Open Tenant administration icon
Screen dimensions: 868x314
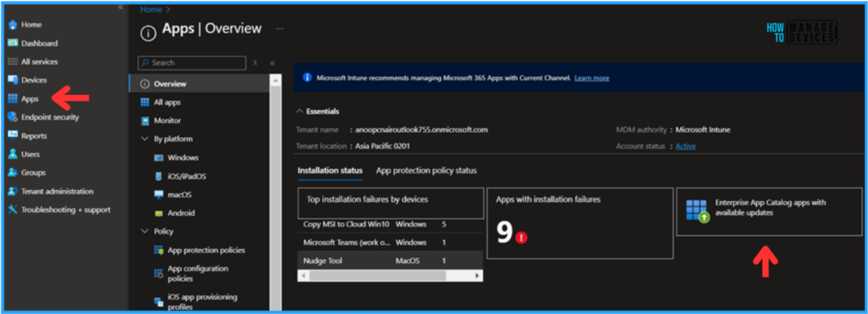(x=13, y=191)
